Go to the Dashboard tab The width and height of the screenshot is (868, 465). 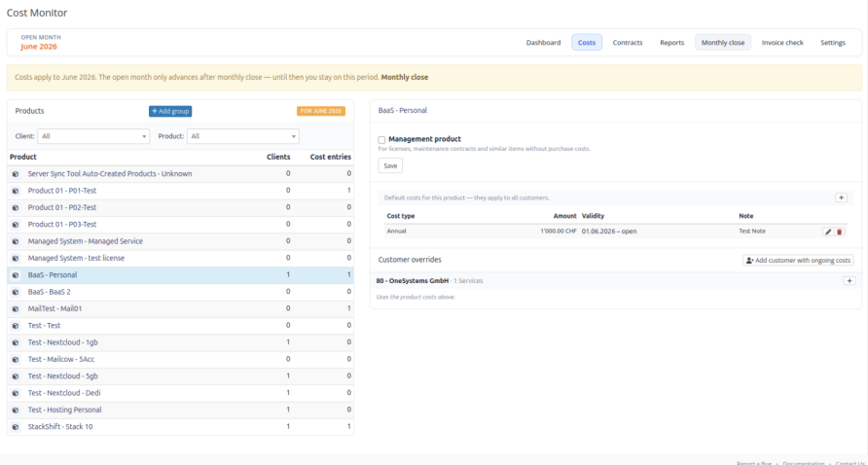click(x=543, y=43)
